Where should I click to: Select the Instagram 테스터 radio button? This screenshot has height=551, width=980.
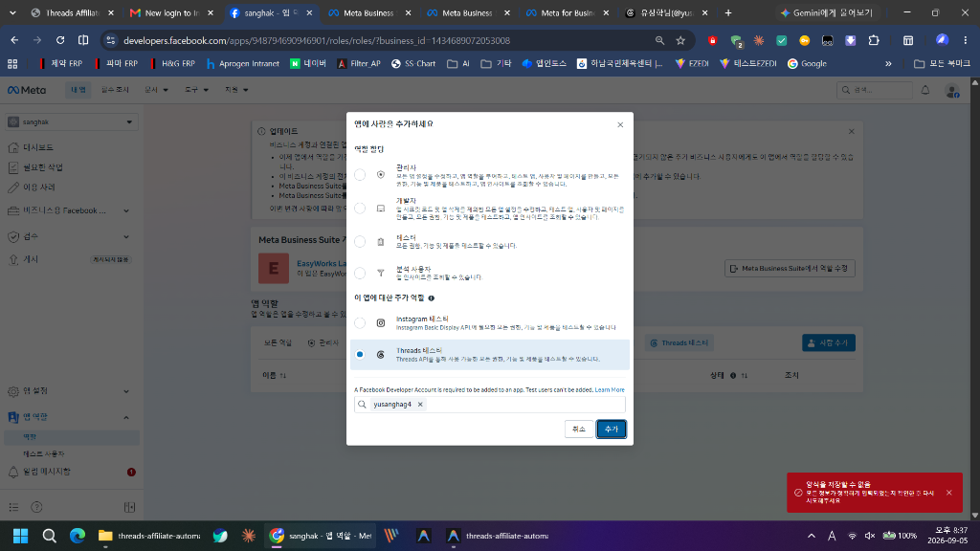(x=360, y=323)
